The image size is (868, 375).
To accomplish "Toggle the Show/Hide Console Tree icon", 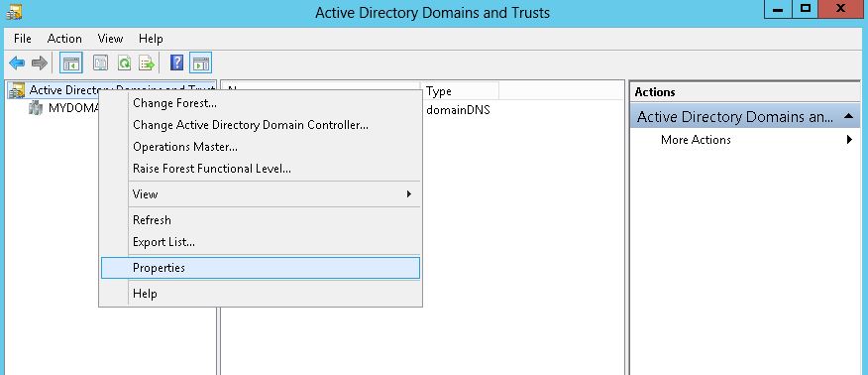I will [71, 63].
